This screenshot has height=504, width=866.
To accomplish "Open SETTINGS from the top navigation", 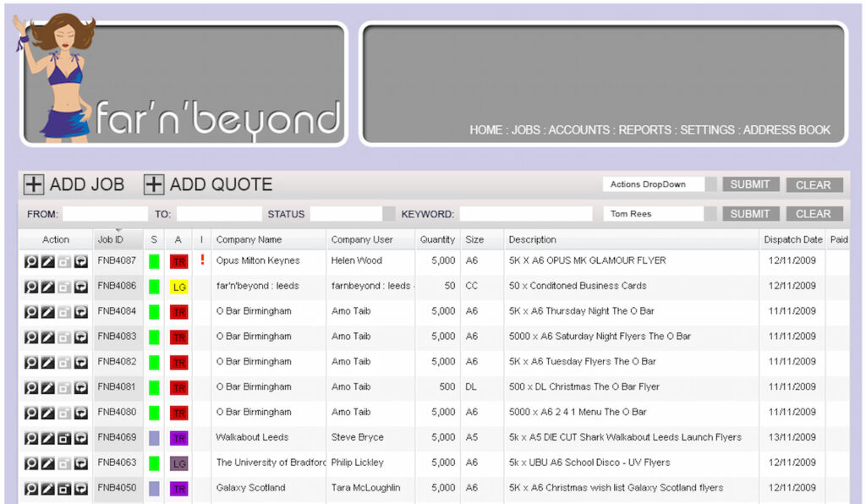I will click(x=708, y=129).
